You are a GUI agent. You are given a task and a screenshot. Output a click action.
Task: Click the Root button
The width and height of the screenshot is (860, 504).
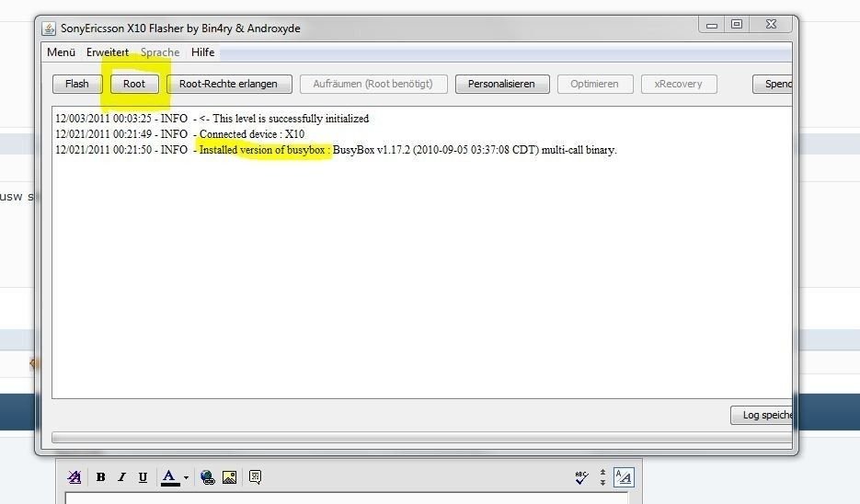pyautogui.click(x=134, y=84)
